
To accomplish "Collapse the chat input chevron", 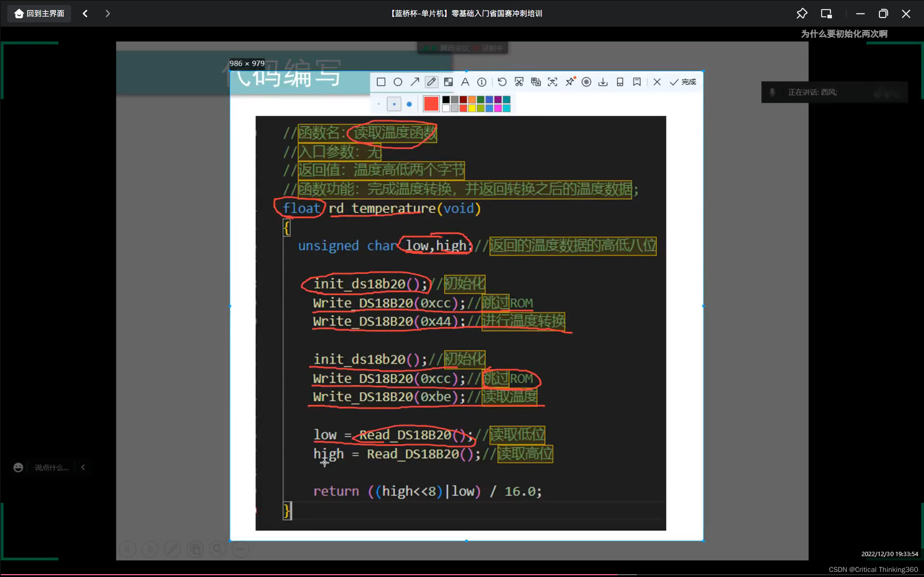I will click(x=83, y=467).
